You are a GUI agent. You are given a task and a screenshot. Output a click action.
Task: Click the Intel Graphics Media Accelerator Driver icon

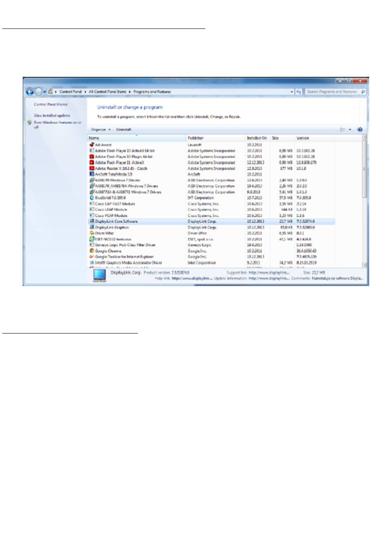click(92, 263)
